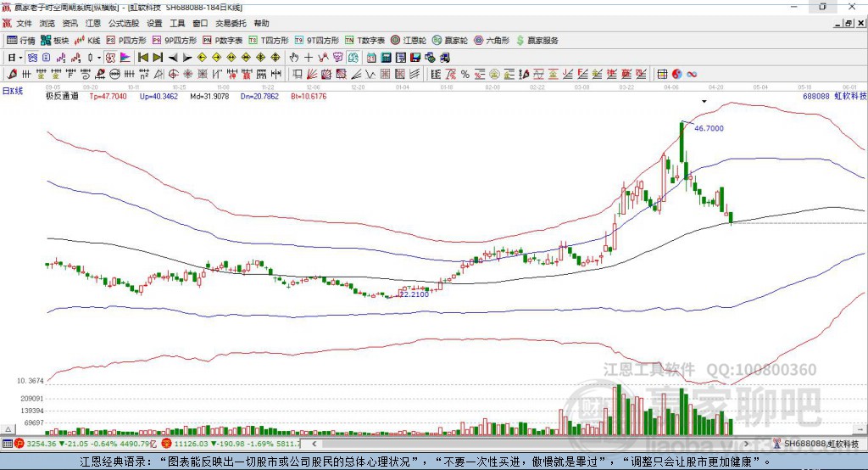Viewport: 868px width, 470px height.
Task: Click the 46.7000 high price label
Action: tap(709, 128)
